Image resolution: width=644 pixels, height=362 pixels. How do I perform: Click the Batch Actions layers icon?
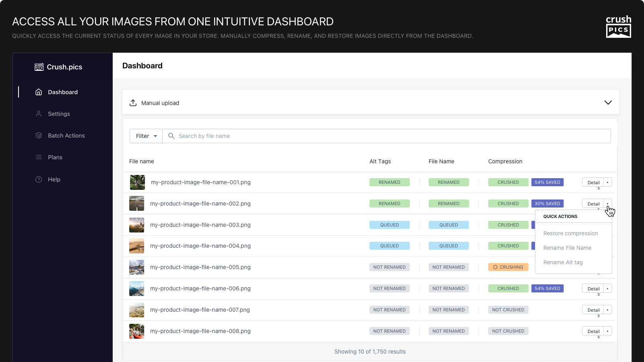click(39, 136)
